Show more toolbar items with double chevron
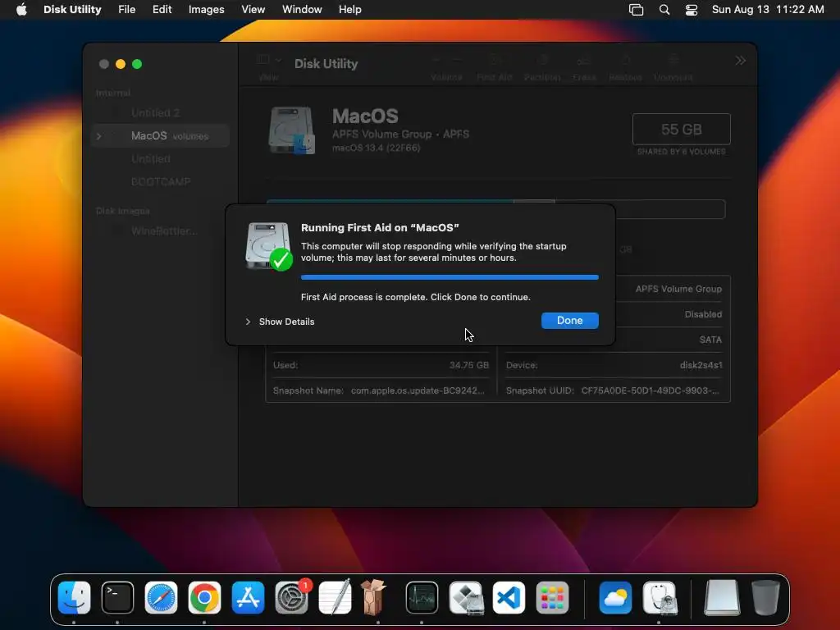 [741, 61]
